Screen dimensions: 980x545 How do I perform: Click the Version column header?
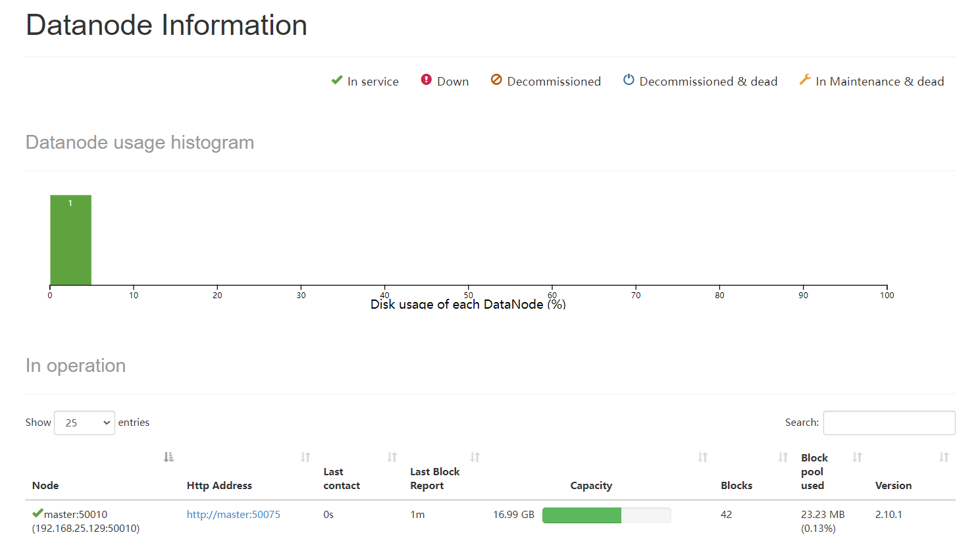pyautogui.click(x=893, y=485)
